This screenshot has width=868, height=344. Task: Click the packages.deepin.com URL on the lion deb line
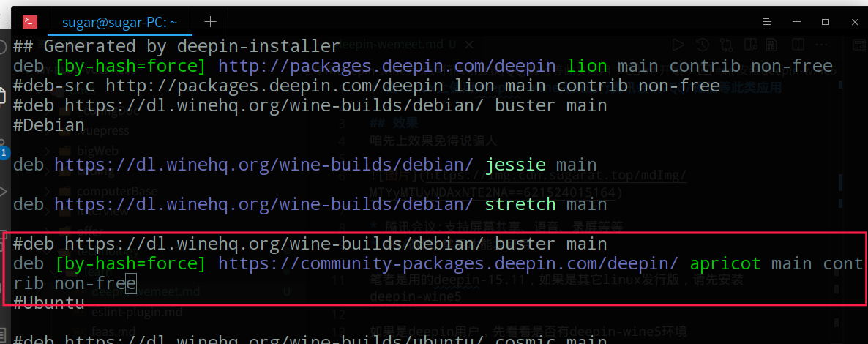point(388,67)
